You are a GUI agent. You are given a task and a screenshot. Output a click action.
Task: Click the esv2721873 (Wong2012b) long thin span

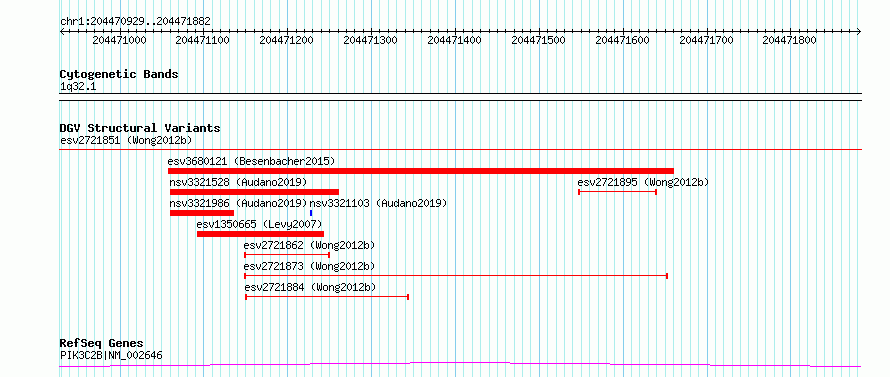point(456,276)
